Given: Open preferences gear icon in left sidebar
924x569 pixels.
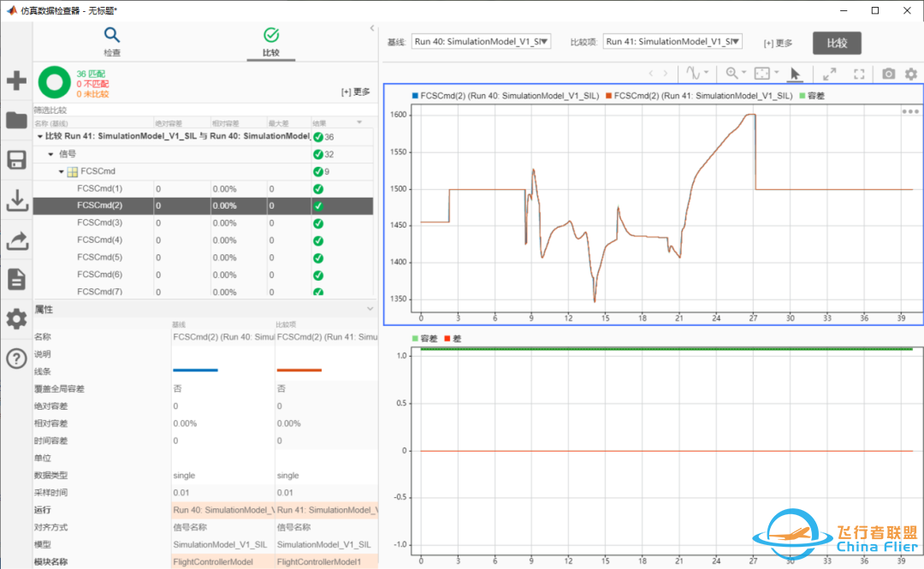Looking at the screenshot, I should [16, 319].
